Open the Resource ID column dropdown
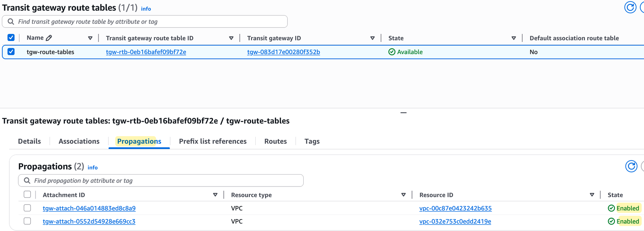 (x=592, y=195)
